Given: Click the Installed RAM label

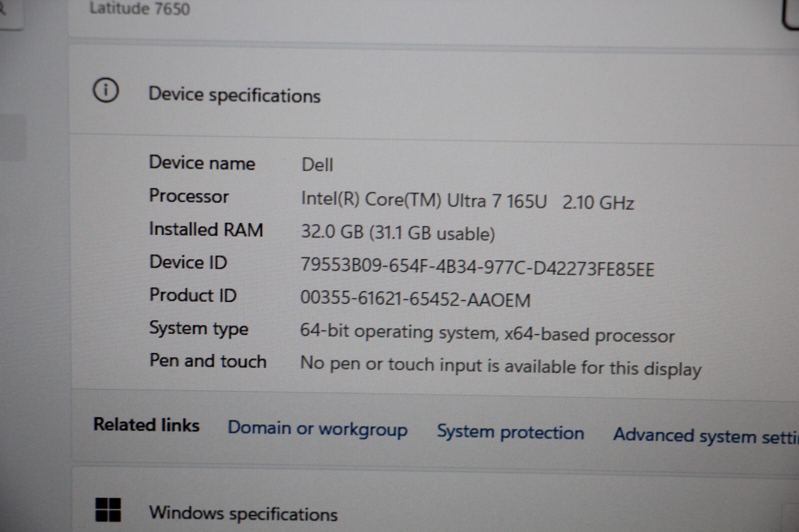Looking at the screenshot, I should [206, 229].
